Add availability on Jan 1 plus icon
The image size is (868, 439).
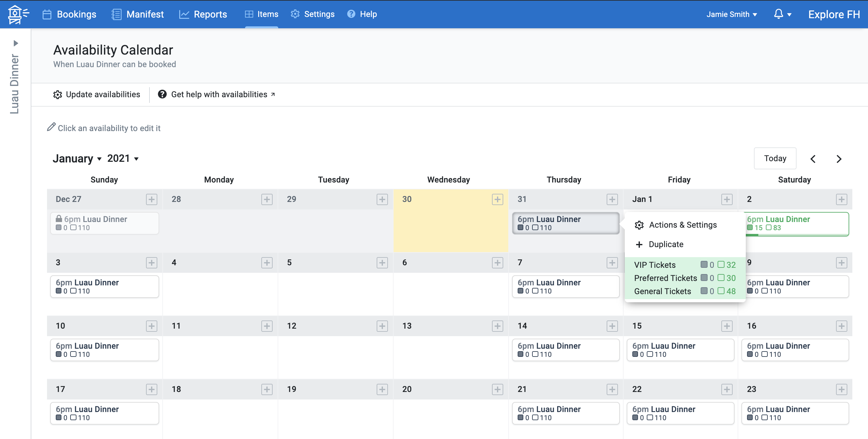[x=727, y=199]
